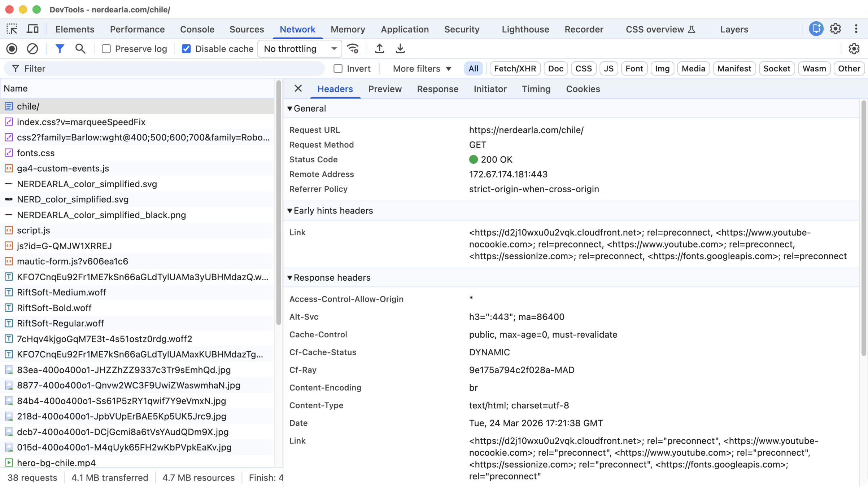Image resolution: width=868 pixels, height=487 pixels.
Task: Click the Filter text input field
Action: pyautogui.click(x=170, y=69)
